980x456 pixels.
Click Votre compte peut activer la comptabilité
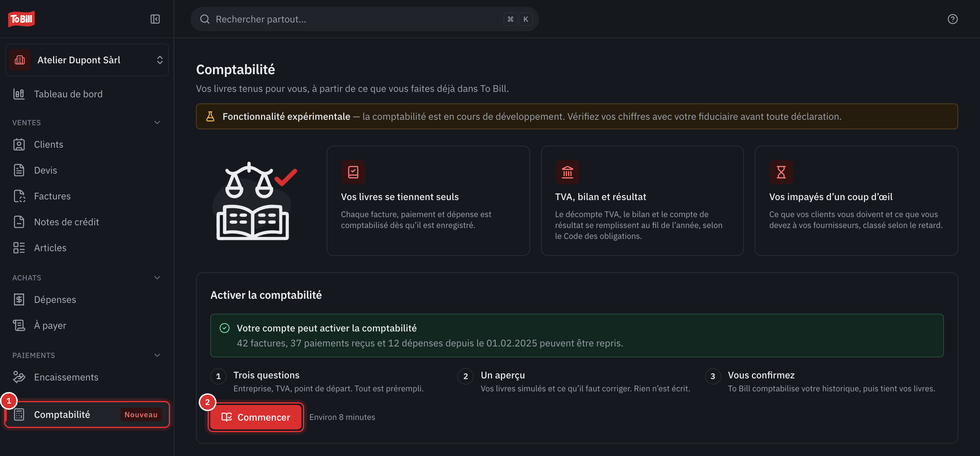click(326, 328)
